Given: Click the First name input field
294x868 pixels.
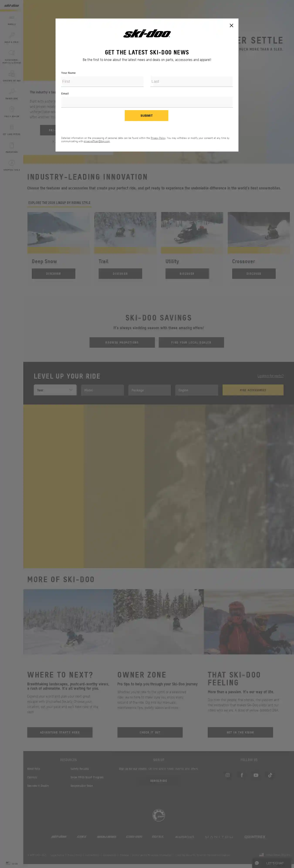Looking at the screenshot, I should tap(102, 82).
